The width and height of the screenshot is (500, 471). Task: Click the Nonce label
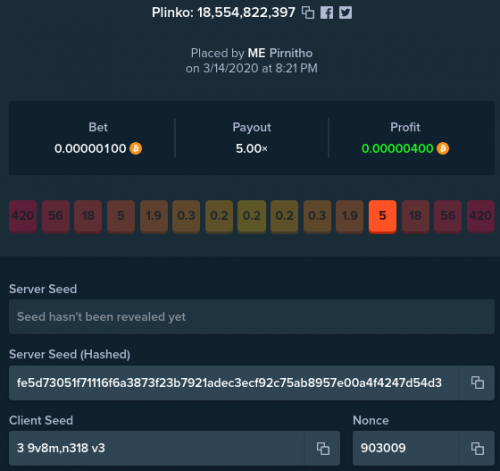371,420
